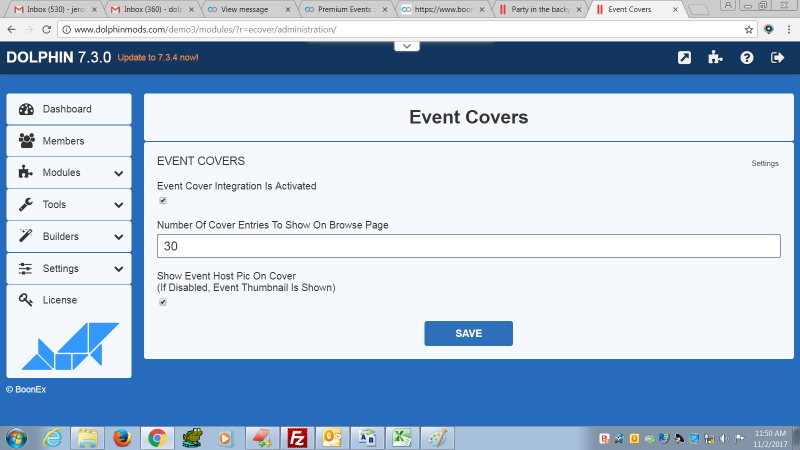The image size is (800, 450).
Task: Expand the Modules sidebar menu
Action: pyautogui.click(x=69, y=173)
